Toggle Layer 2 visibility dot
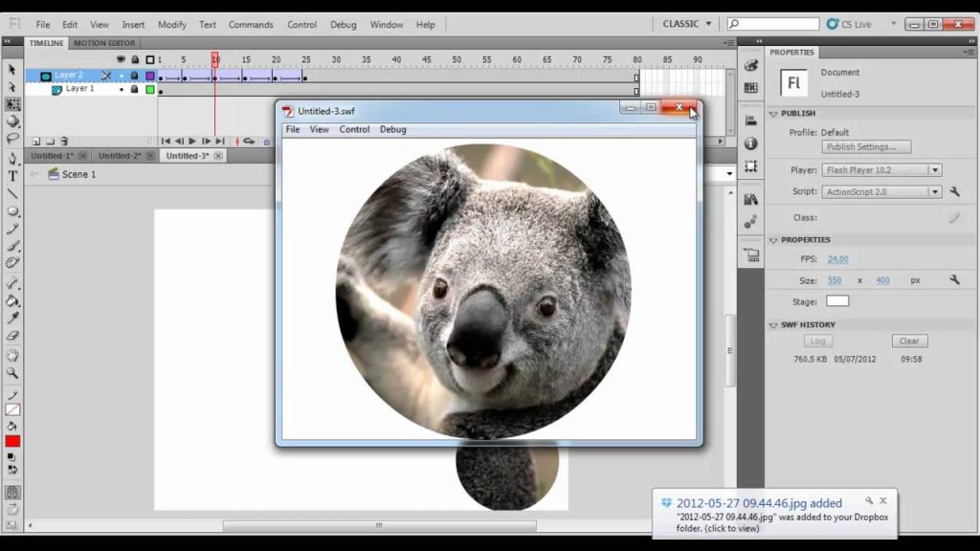Image resolution: width=980 pixels, height=551 pixels. pyautogui.click(x=122, y=76)
